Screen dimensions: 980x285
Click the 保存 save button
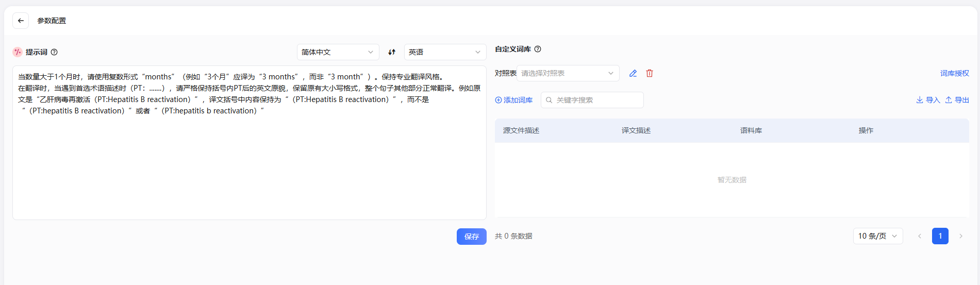(x=472, y=237)
